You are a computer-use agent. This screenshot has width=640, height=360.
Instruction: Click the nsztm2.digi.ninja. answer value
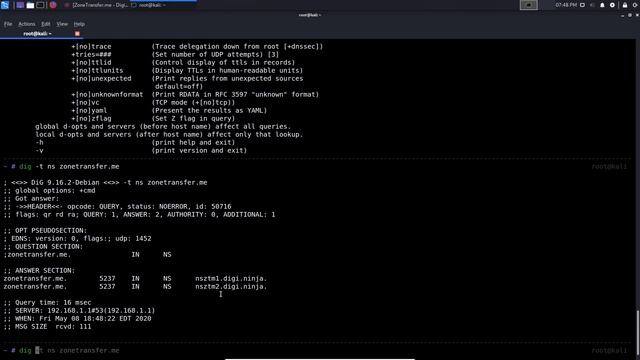(x=231, y=287)
